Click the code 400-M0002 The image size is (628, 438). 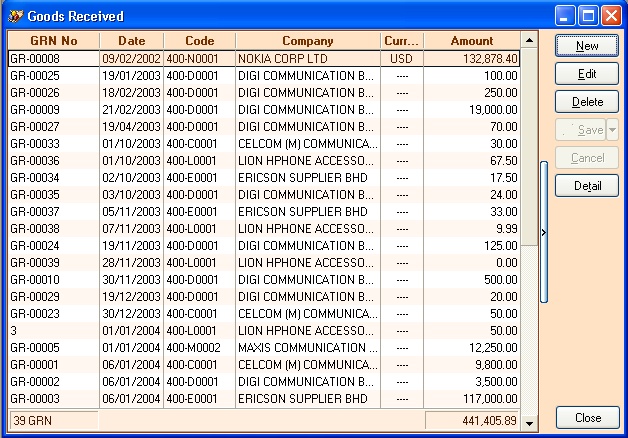(x=193, y=348)
